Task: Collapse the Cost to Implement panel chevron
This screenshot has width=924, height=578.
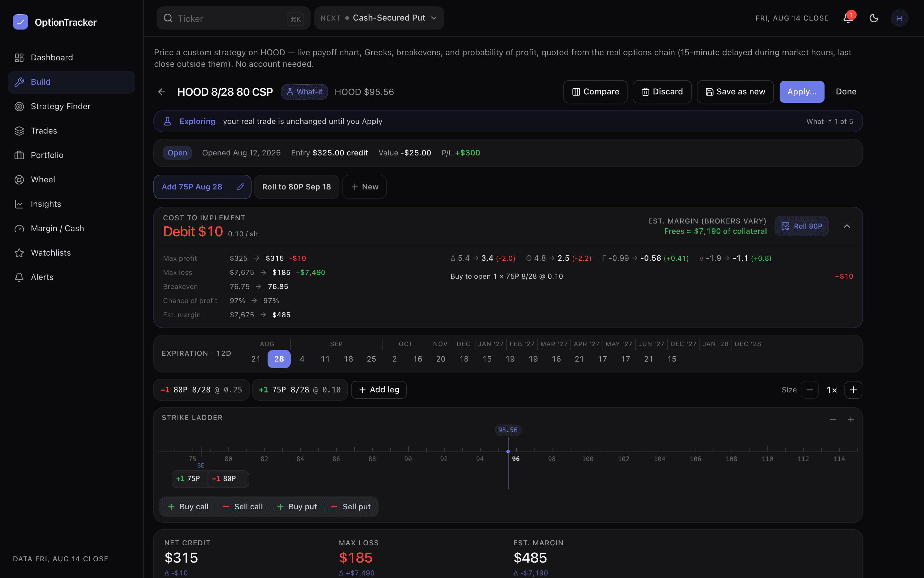Action: click(847, 226)
